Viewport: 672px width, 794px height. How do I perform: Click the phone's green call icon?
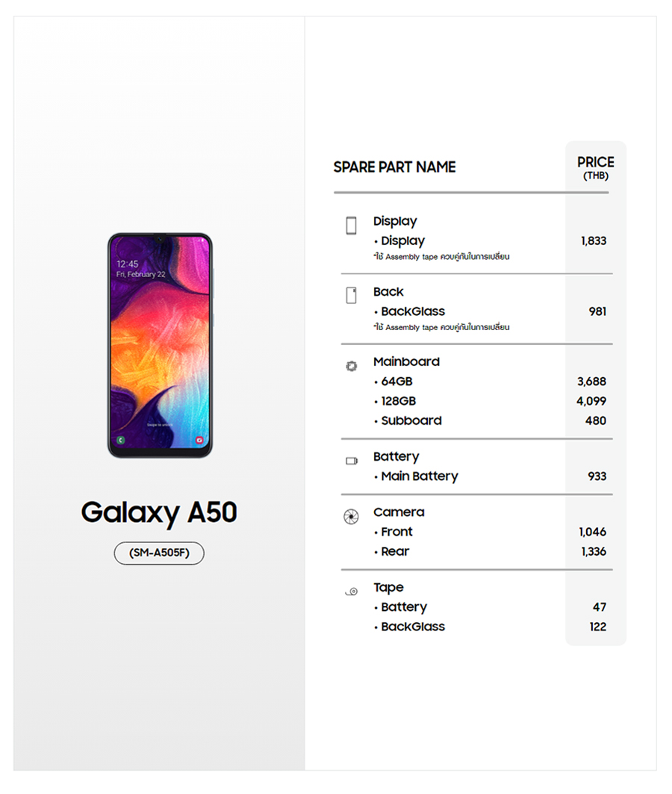[120, 441]
